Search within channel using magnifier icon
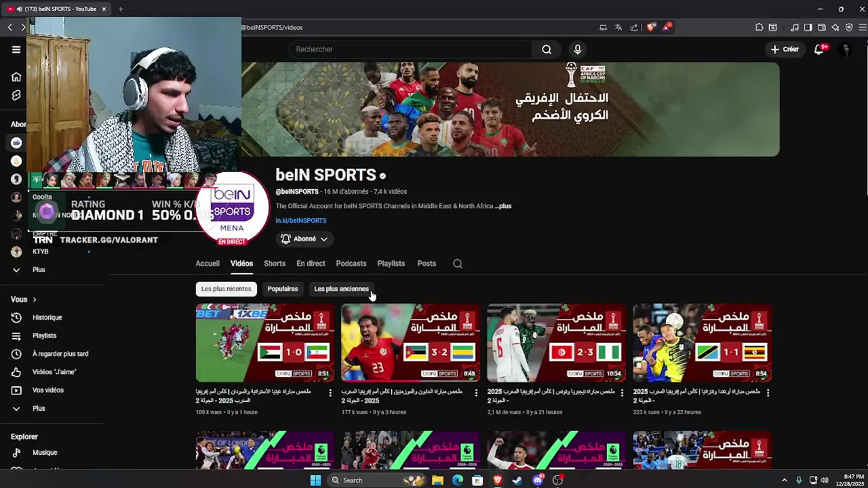The width and height of the screenshot is (868, 488). tap(458, 264)
